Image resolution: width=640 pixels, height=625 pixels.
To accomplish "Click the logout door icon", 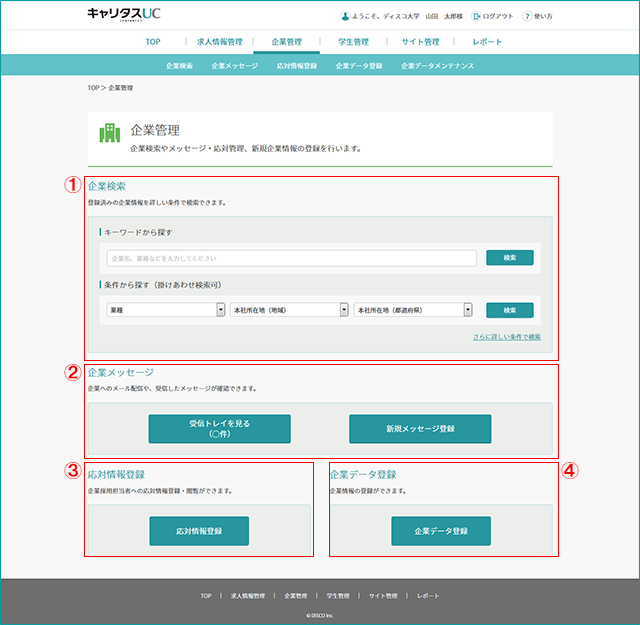I will pyautogui.click(x=476, y=16).
